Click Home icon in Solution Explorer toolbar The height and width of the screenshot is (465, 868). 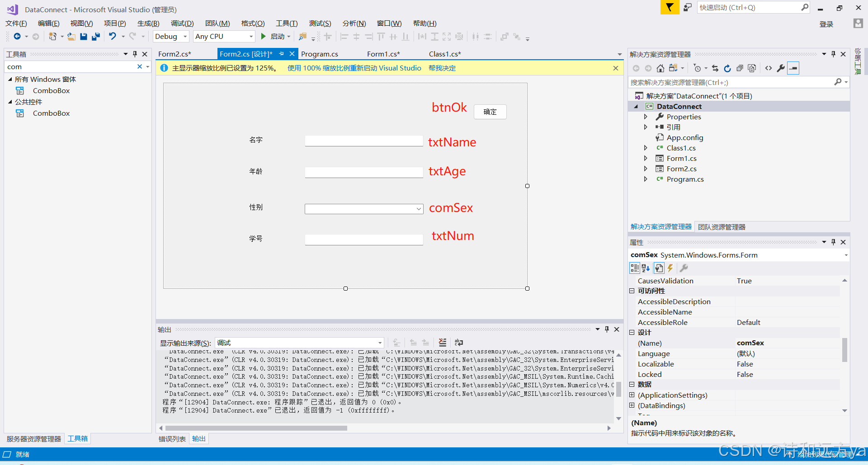[660, 68]
